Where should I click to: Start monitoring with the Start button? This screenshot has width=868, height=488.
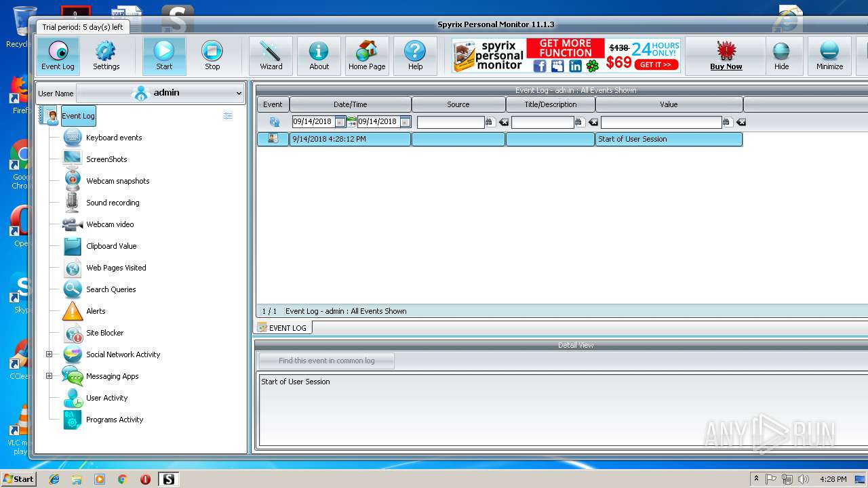[163, 56]
